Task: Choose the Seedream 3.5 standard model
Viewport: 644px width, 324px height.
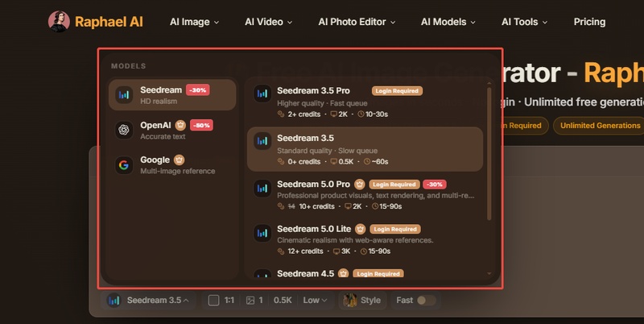Action: (365, 149)
